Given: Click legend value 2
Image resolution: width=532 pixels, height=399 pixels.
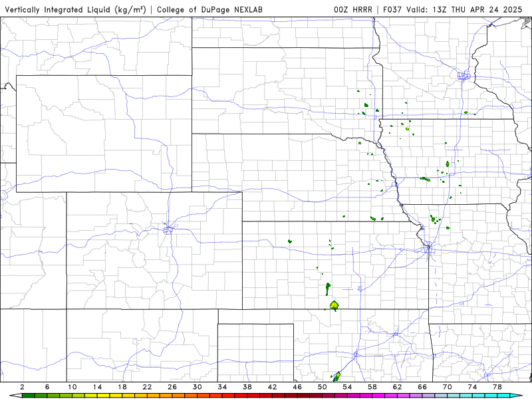Looking at the screenshot, I should 22,387.
